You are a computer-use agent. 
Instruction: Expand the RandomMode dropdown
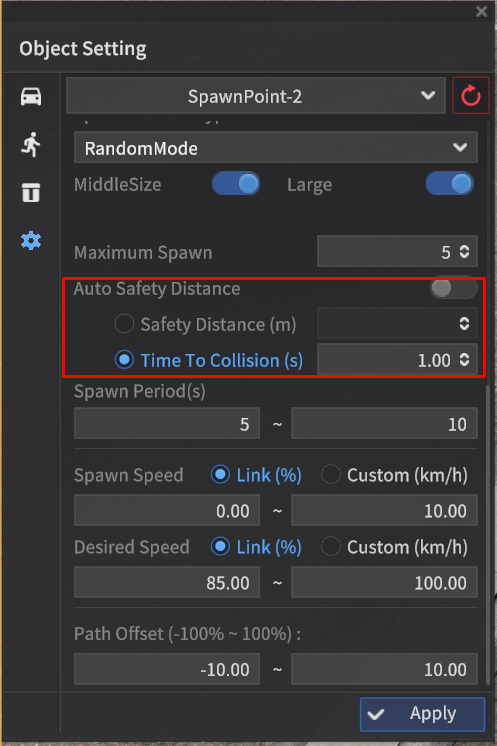276,147
